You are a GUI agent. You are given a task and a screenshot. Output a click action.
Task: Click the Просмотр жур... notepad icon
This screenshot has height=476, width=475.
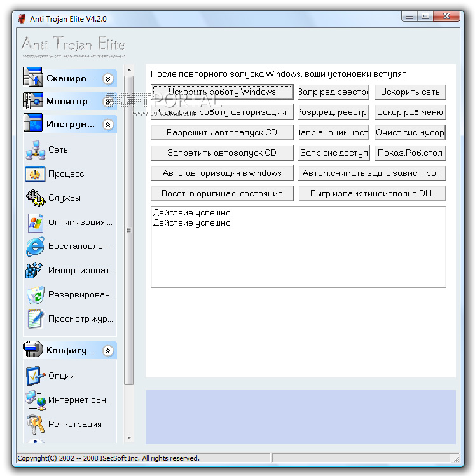36,319
